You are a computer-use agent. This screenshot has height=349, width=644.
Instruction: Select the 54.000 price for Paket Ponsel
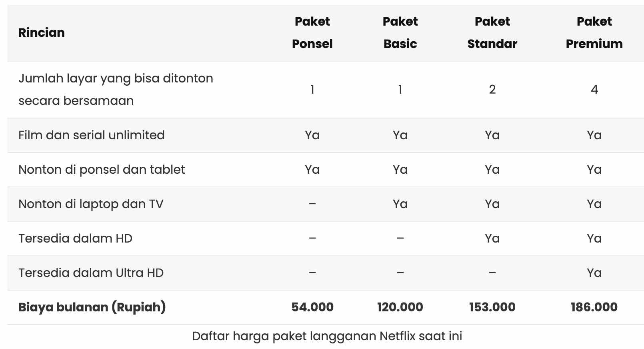[312, 307]
